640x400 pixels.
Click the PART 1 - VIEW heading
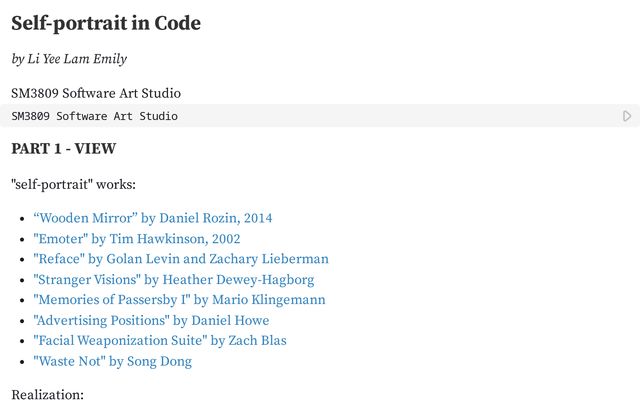pos(64,149)
